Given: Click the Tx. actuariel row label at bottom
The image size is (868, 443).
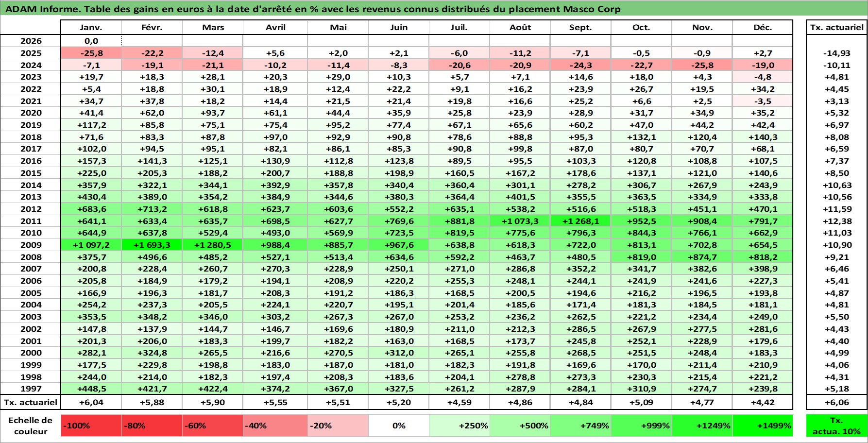Looking at the screenshot, I should (31, 402).
